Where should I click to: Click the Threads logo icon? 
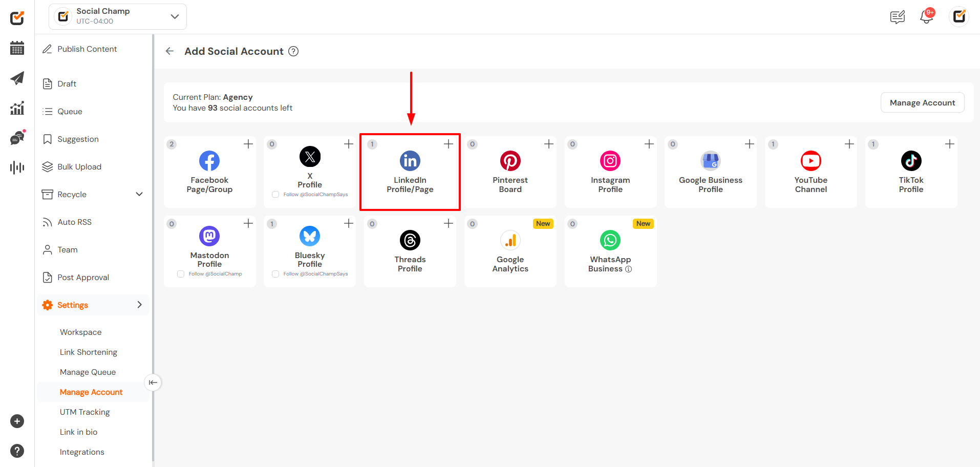[x=410, y=240]
